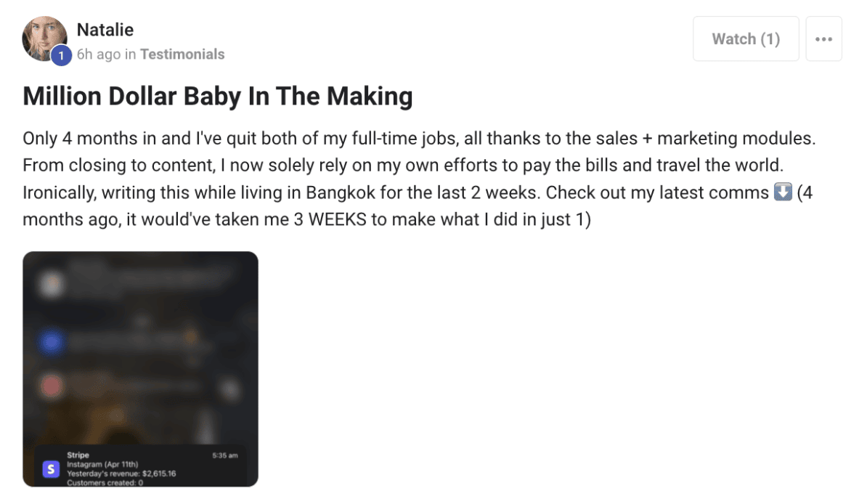The image size is (867, 504).
Task: Click the Instagram (Apr 11th) notification line
Action: [x=102, y=464]
